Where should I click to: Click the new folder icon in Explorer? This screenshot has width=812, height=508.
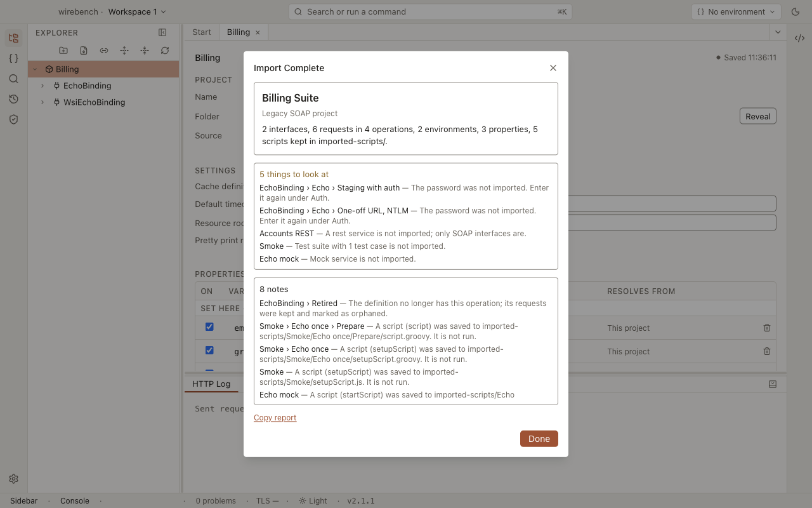click(63, 50)
